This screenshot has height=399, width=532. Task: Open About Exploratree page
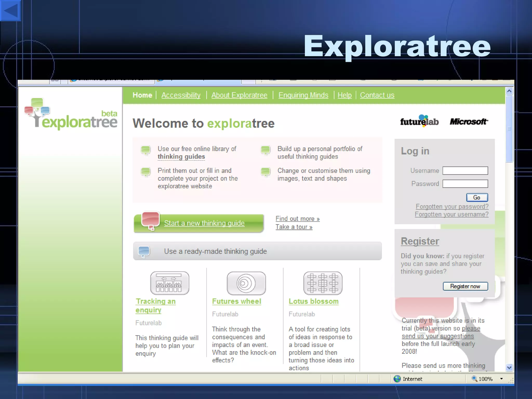click(x=239, y=95)
